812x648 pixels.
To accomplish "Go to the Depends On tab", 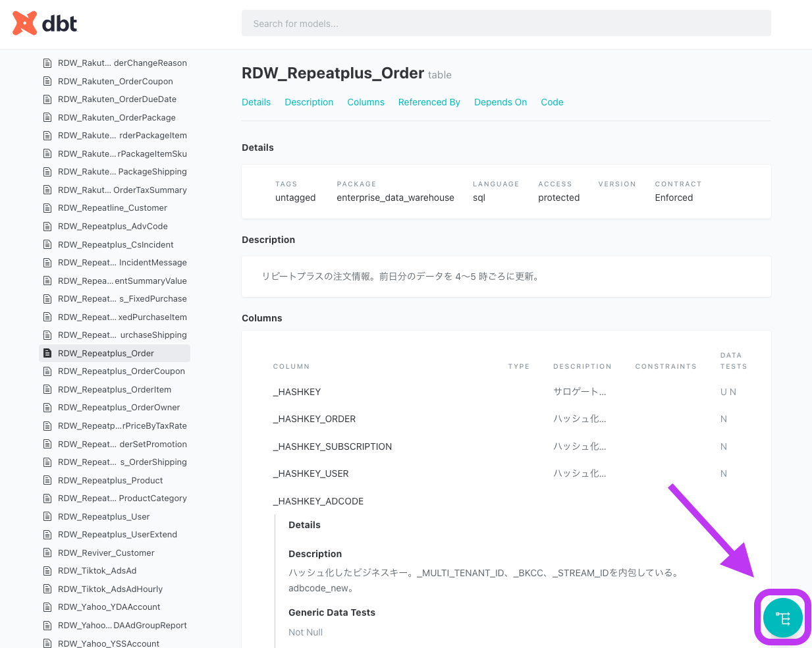I will click(500, 102).
